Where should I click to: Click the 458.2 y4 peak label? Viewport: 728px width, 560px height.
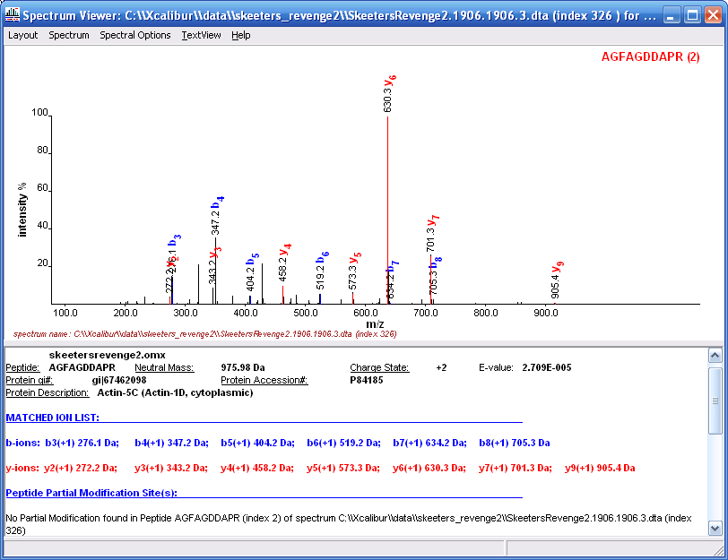click(x=284, y=263)
